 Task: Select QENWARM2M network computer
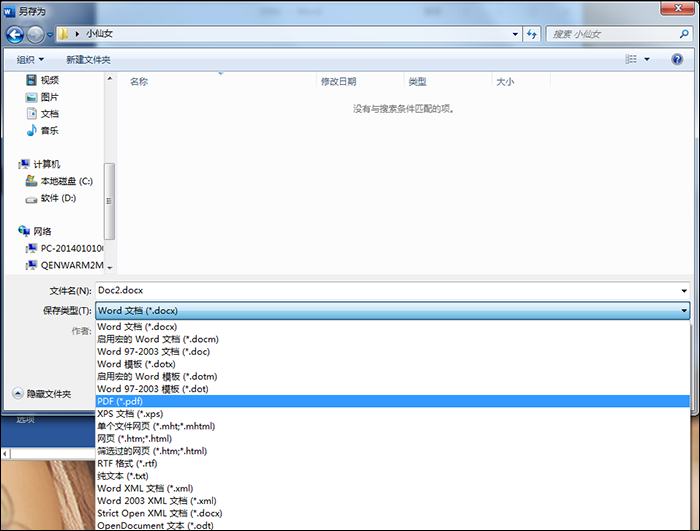64,265
